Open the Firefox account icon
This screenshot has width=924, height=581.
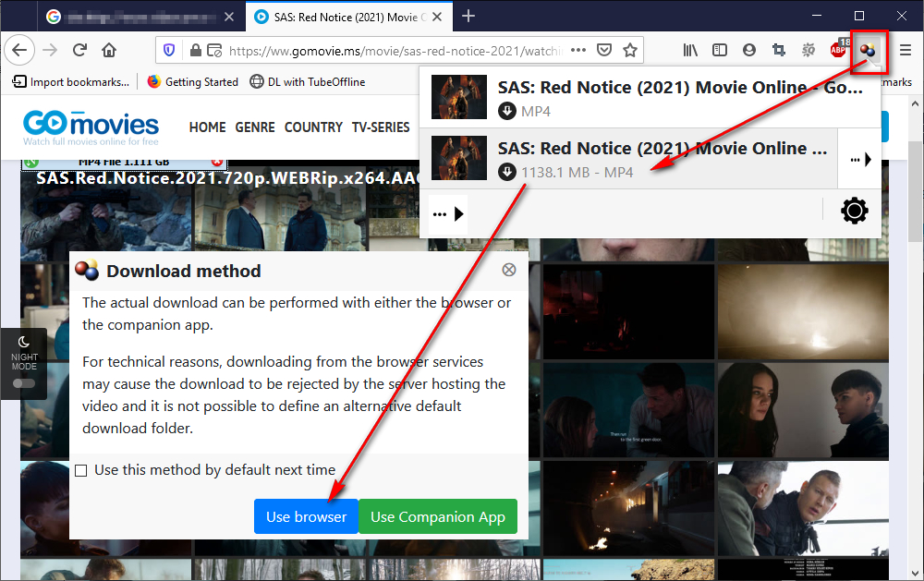coord(749,50)
